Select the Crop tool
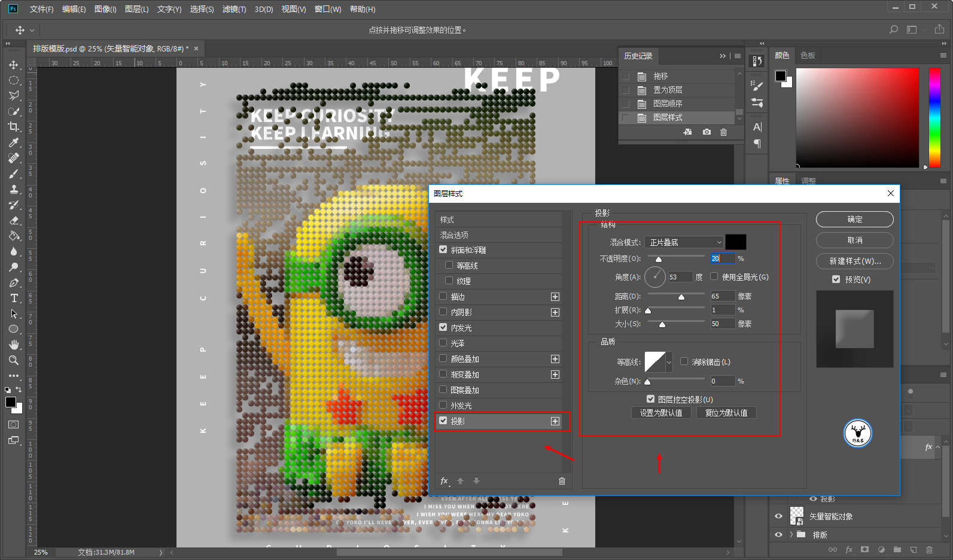The height and width of the screenshot is (560, 953). [13, 127]
